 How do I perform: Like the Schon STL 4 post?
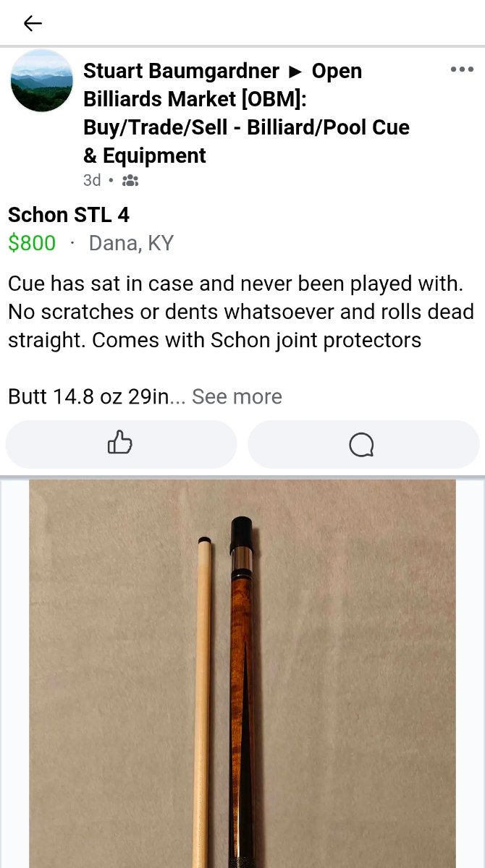pos(121,444)
